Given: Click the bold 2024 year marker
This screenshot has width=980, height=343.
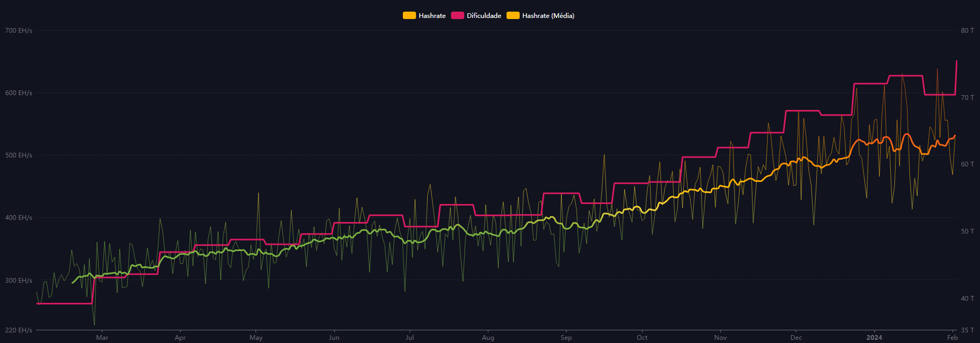Looking at the screenshot, I should click(874, 338).
